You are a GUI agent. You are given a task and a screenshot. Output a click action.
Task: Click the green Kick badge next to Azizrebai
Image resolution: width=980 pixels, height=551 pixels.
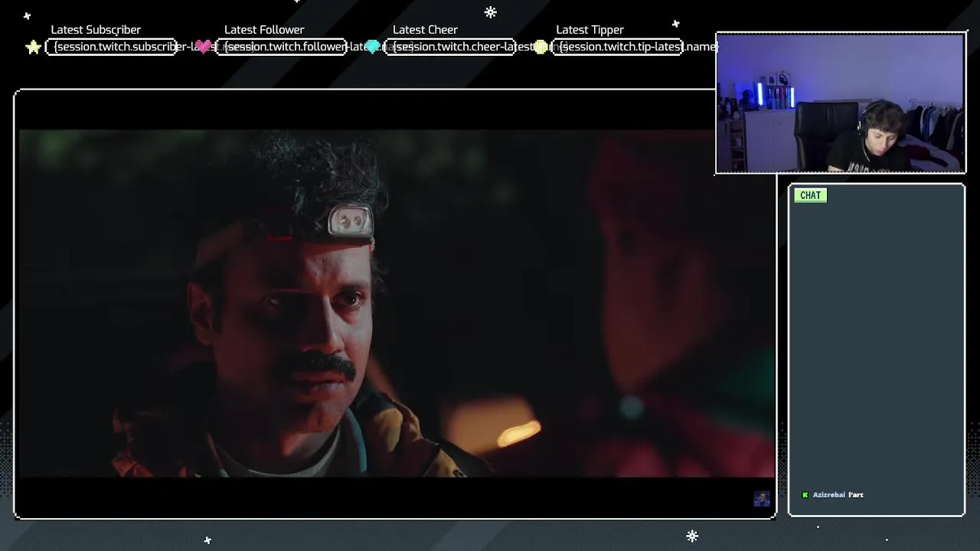coord(805,495)
